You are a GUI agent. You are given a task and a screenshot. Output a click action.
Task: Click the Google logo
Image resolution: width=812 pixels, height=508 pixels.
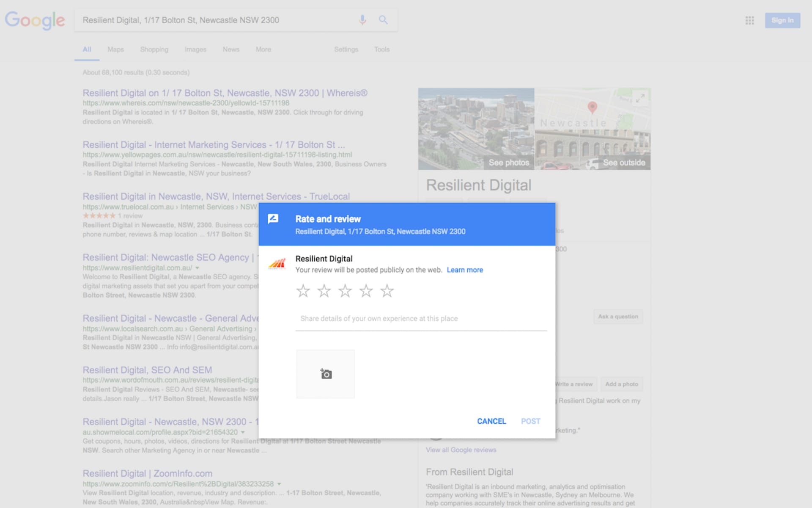coord(35,20)
